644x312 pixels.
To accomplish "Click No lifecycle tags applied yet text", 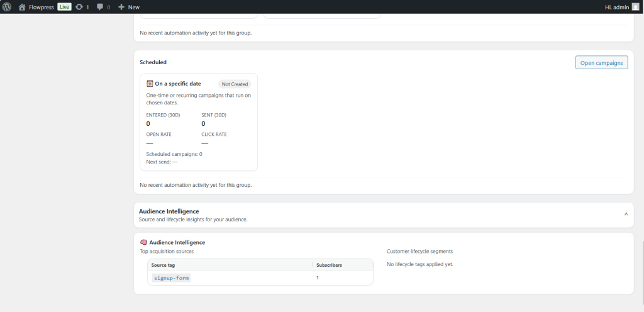I will tap(419, 264).
